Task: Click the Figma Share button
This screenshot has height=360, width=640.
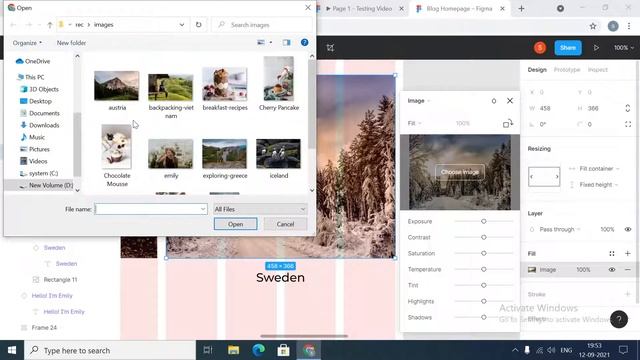Action: 568,48
